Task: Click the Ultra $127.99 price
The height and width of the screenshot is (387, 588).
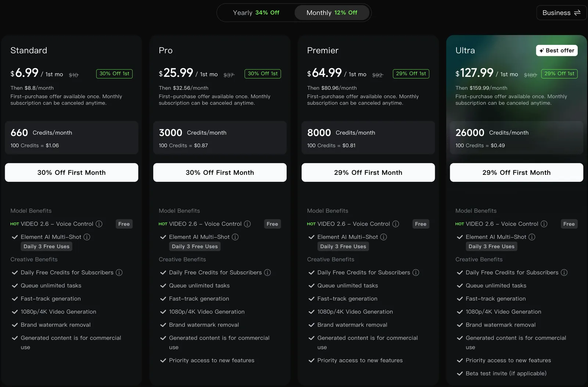Action: 474,73
